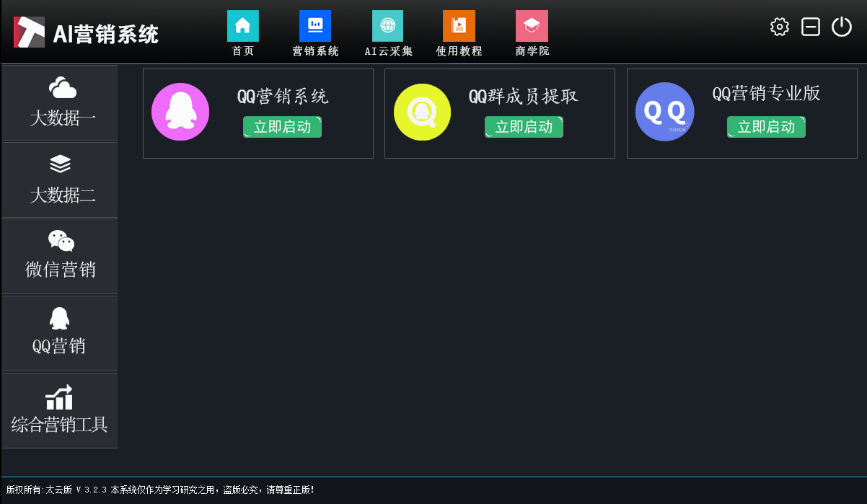Open the 综合营销工具 sidebar tab
Screen dimensions: 867x504
(x=60, y=410)
